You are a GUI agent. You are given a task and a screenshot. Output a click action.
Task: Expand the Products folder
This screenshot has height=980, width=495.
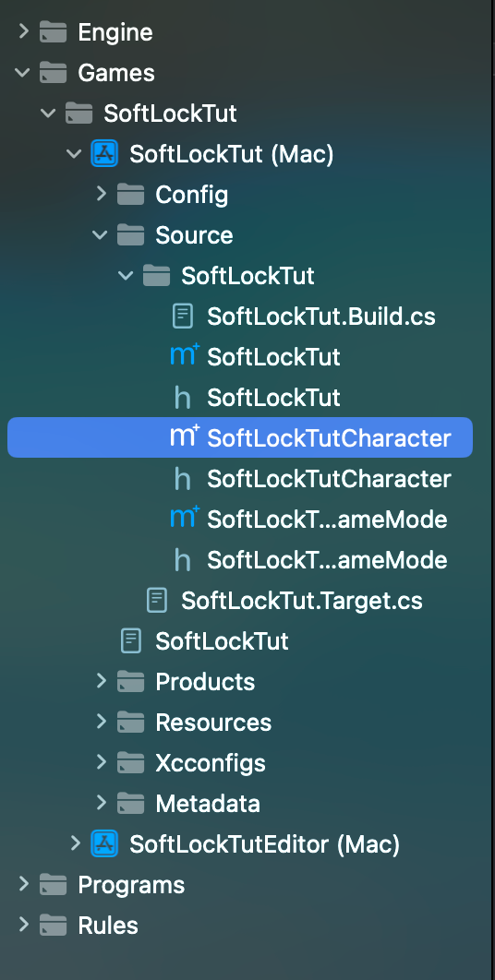coord(101,681)
